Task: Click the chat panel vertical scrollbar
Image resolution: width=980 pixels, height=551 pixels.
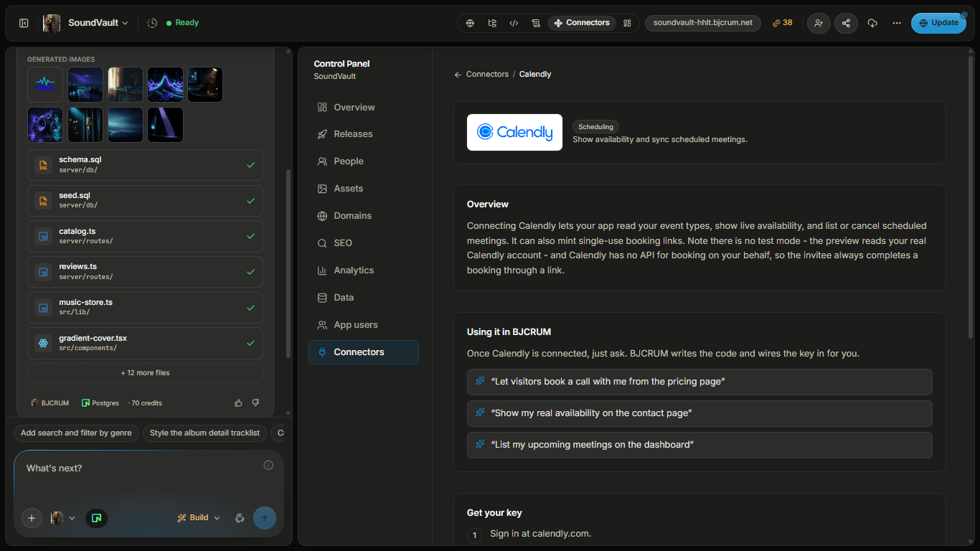Action: (x=289, y=263)
